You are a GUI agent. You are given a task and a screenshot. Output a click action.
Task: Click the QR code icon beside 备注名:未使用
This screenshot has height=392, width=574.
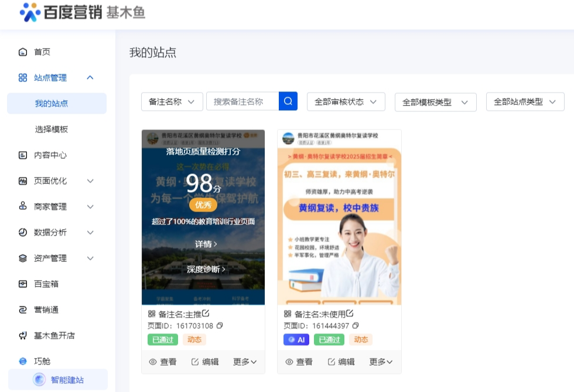pyautogui.click(x=288, y=313)
